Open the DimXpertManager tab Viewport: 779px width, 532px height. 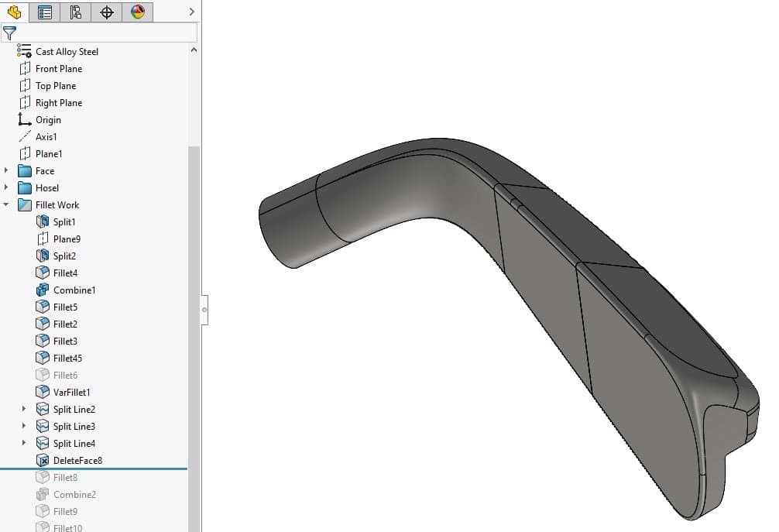click(107, 12)
